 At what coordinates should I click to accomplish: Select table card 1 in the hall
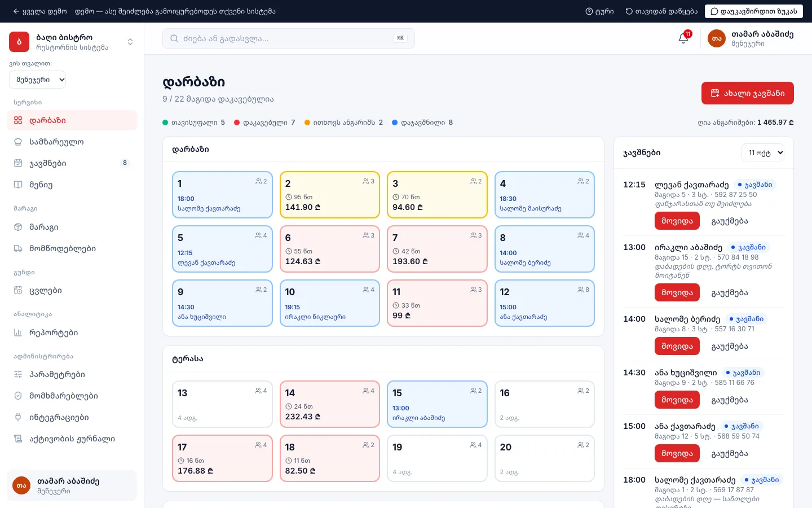pos(222,195)
